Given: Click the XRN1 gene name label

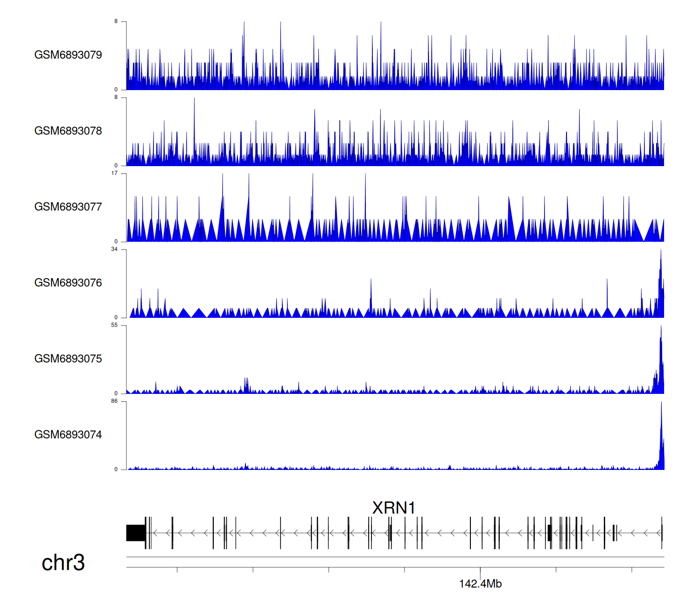Looking at the screenshot, I should coord(393,508).
